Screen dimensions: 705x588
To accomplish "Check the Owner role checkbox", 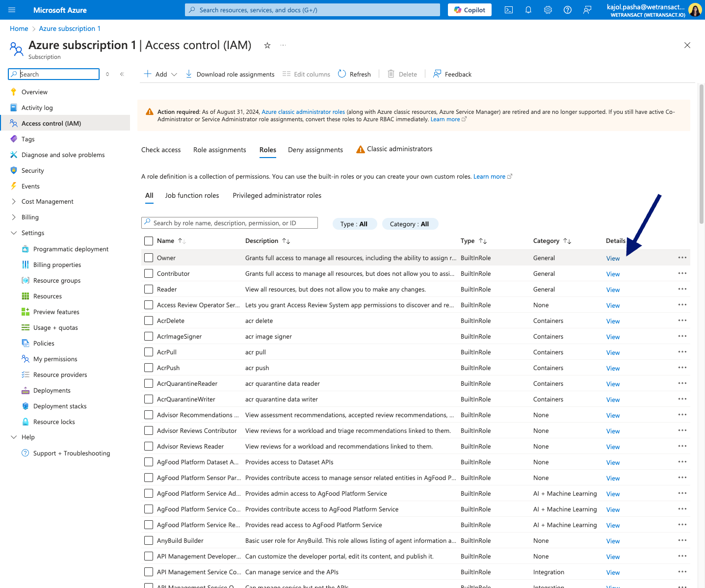I will click(149, 258).
